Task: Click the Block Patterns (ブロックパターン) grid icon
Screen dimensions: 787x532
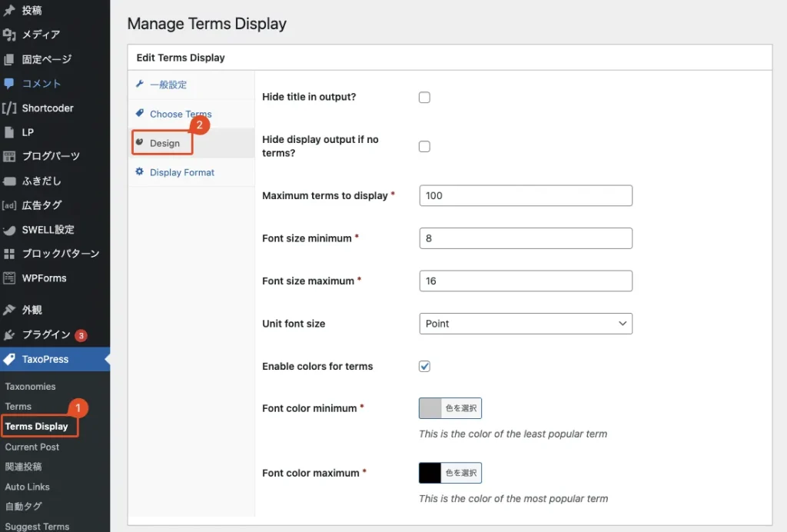Action: pyautogui.click(x=9, y=254)
